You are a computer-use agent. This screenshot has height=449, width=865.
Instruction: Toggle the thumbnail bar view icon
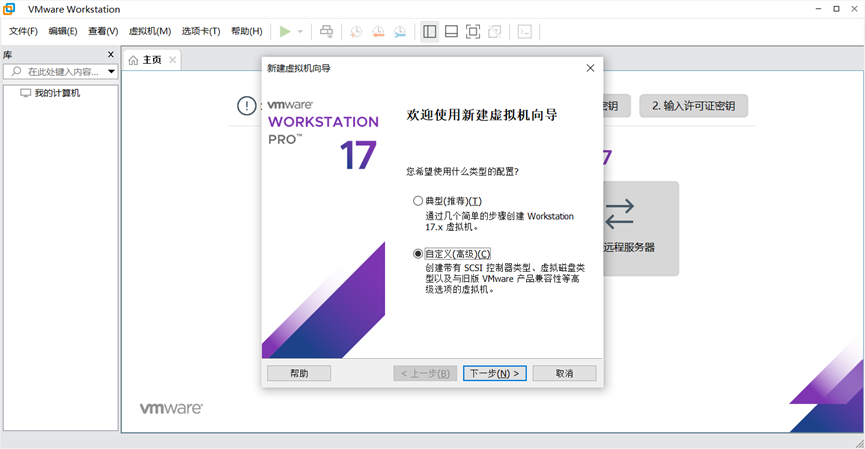[451, 31]
